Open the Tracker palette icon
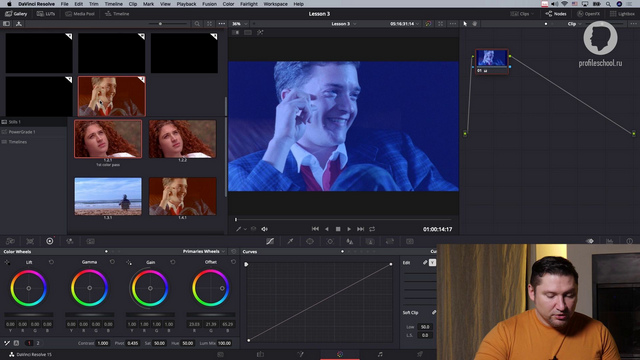Image resolution: width=640 pixels, height=360 pixels. pos(330,241)
